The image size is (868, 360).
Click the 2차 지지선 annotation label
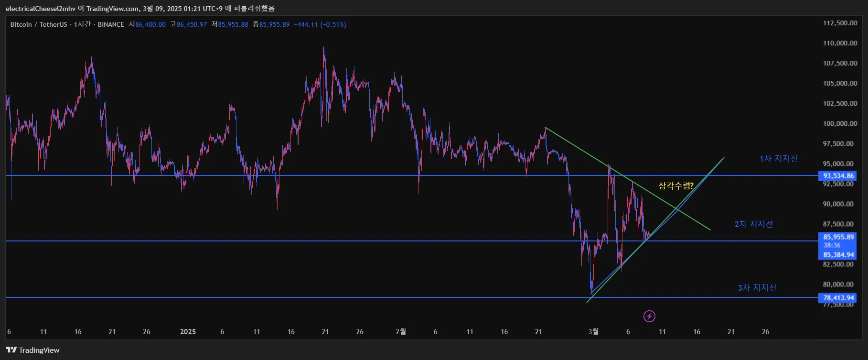[754, 224]
